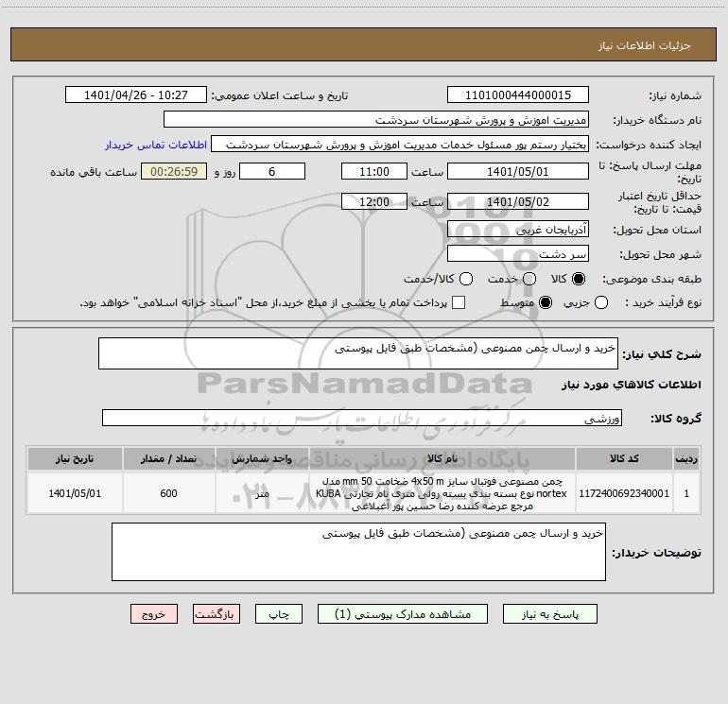Click the جزئیات اطلاعات نیاز header title
728x704 pixels.
[645, 45]
